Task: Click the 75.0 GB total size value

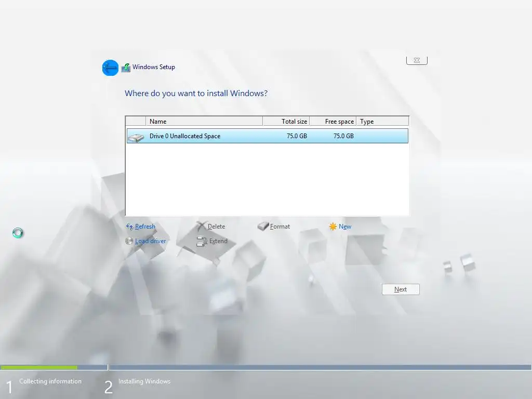Action: 297,136
